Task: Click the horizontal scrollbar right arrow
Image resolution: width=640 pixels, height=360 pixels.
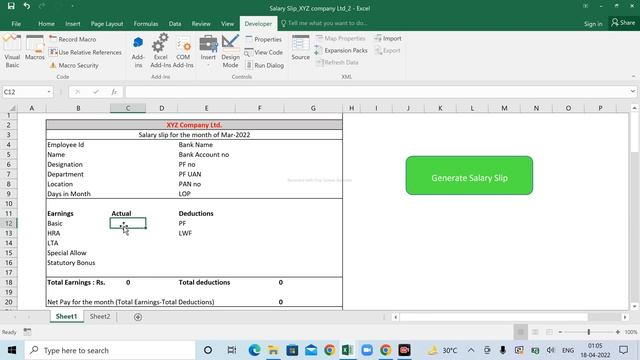Action: 625,317
